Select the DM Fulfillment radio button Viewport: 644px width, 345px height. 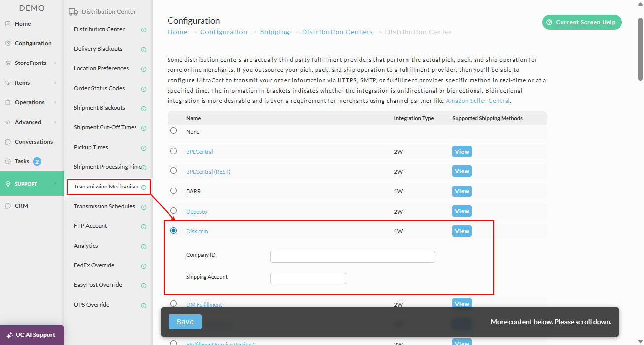173,303
